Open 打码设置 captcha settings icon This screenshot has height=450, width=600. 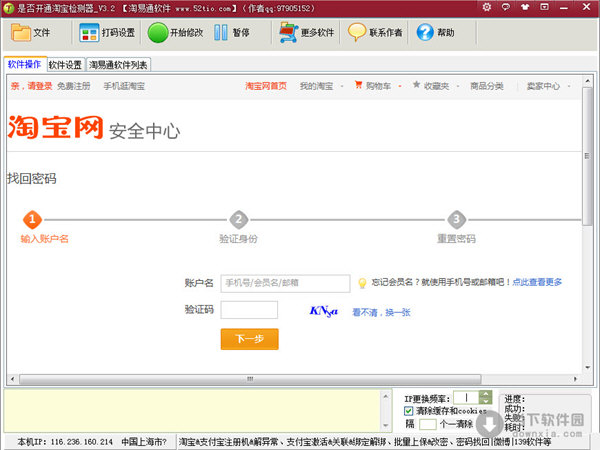pos(89,33)
